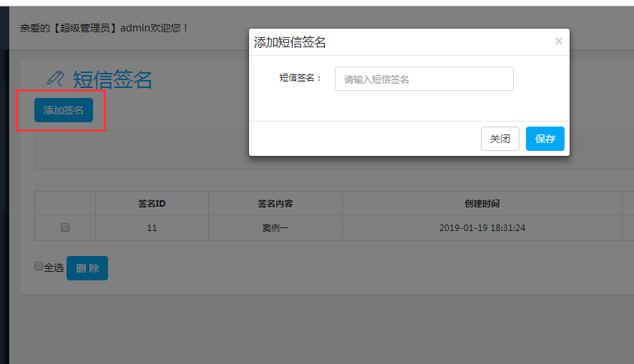
Task: Save the signature with the 保存 button
Action: (x=545, y=139)
